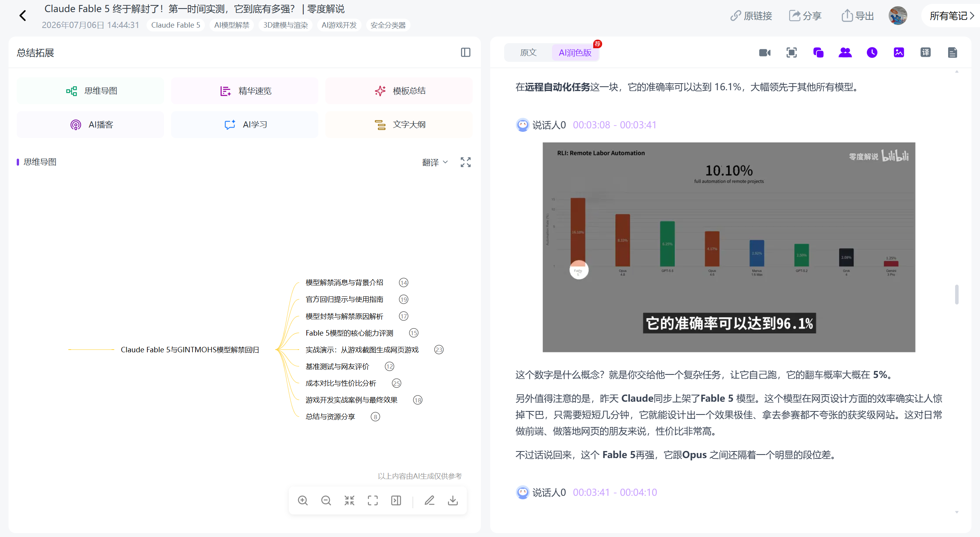Expand the 25 badge of 成本对比与性价比分析
The image size is (980, 537).
point(397,383)
